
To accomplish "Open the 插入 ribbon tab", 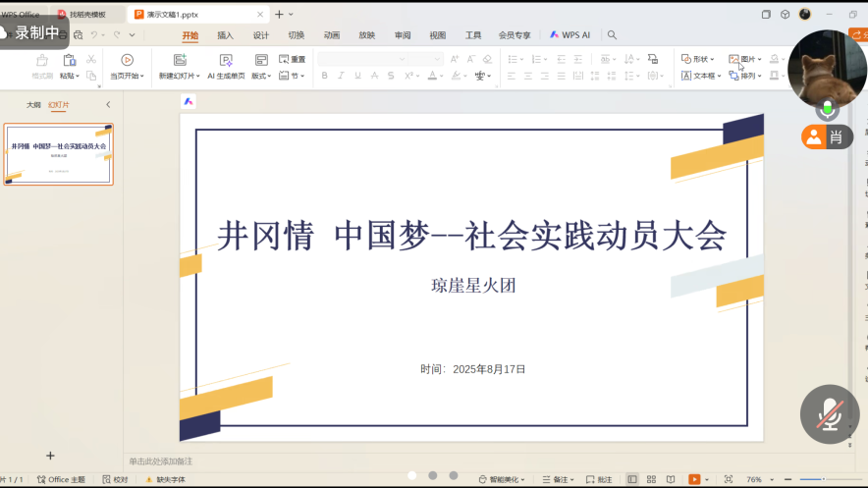I will pos(225,35).
